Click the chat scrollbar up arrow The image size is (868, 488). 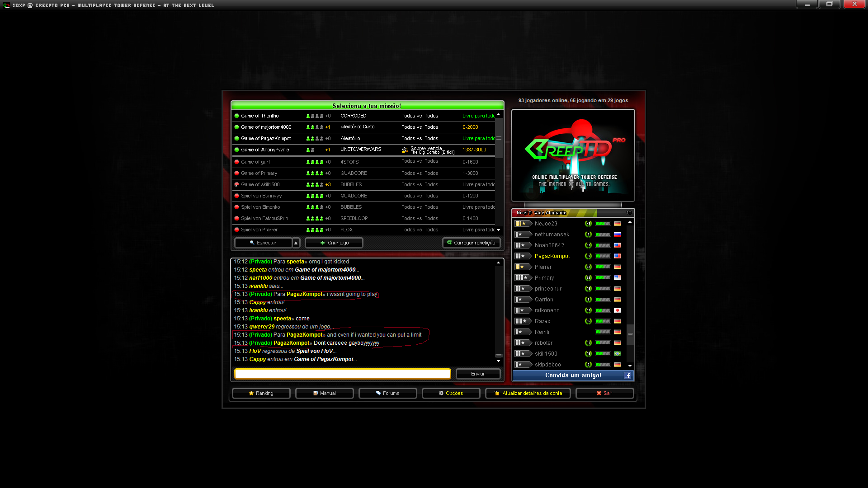tap(499, 263)
